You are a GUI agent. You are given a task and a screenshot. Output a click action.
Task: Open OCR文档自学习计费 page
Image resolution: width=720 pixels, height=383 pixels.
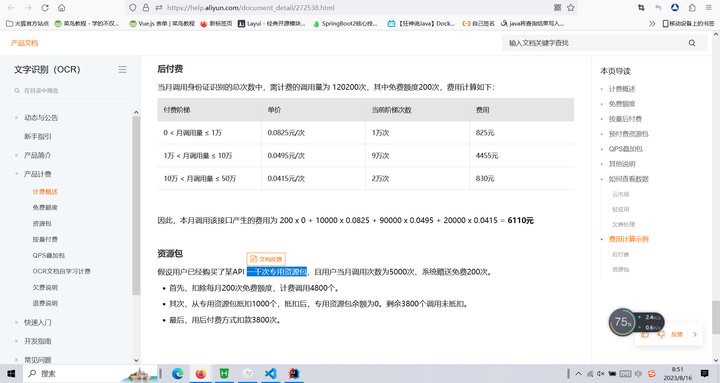[x=62, y=271]
